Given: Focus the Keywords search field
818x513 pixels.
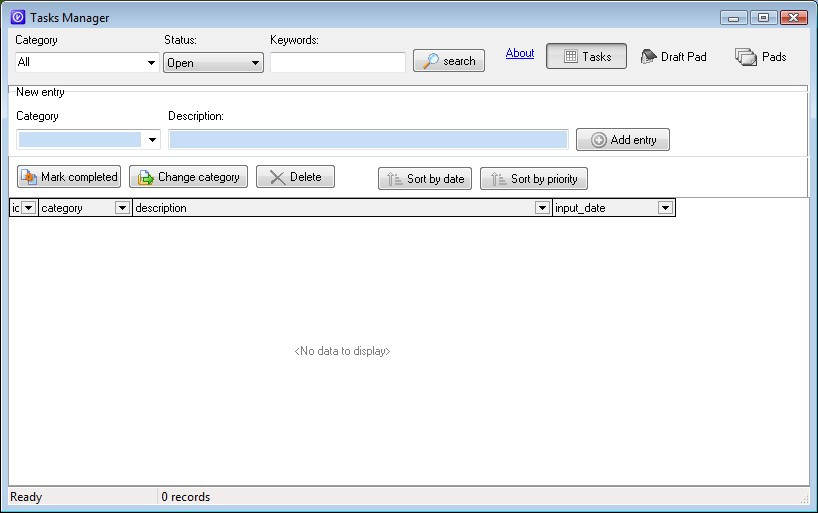Looking at the screenshot, I should coord(338,63).
